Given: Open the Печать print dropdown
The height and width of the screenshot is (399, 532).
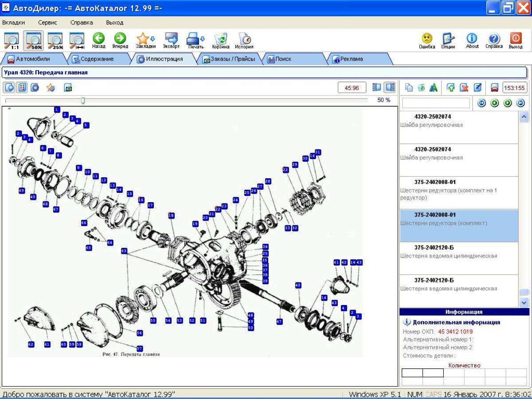Looking at the screenshot, I should [196, 40].
